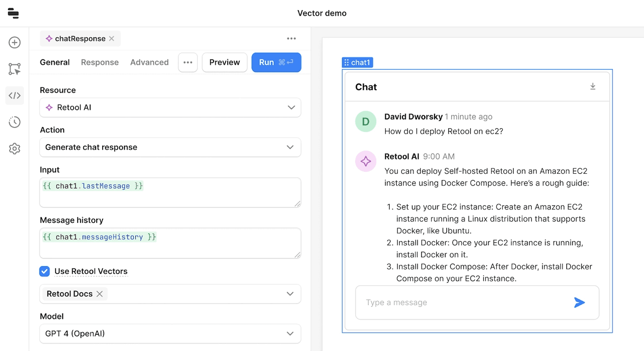Open the Resource dropdown showing Retool AI
Image resolution: width=644 pixels, height=351 pixels.
pos(170,108)
